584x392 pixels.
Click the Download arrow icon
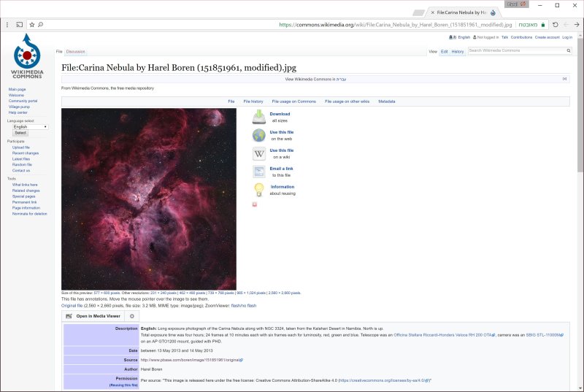coord(259,117)
